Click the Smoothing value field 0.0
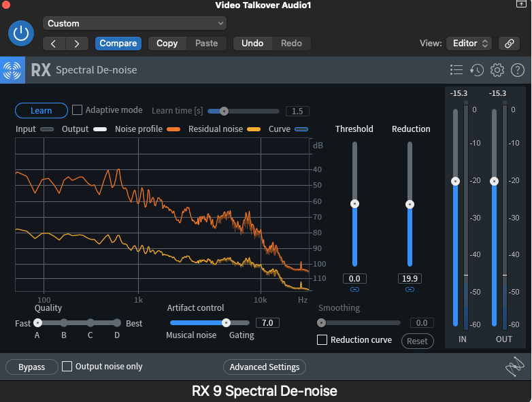The height and width of the screenshot is (402, 532). [x=422, y=322]
